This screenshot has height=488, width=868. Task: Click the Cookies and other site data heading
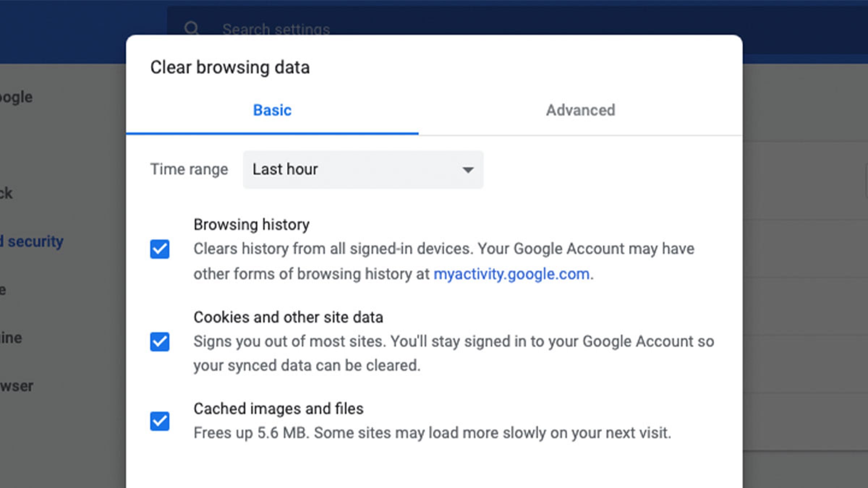pyautogui.click(x=288, y=317)
